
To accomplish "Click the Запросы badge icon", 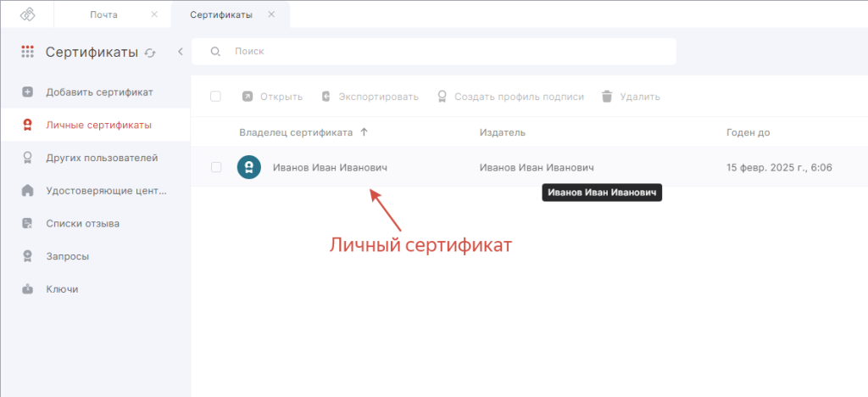I will point(28,256).
